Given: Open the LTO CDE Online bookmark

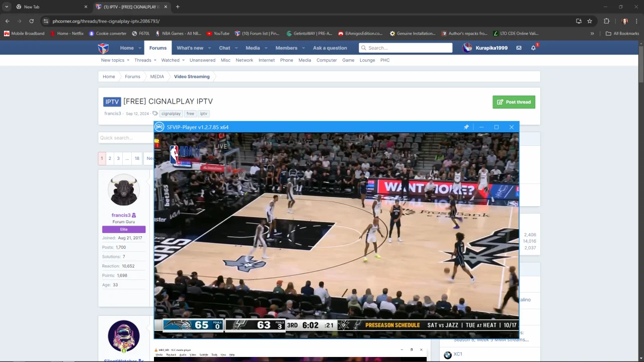Looking at the screenshot, I should pyautogui.click(x=516, y=33).
